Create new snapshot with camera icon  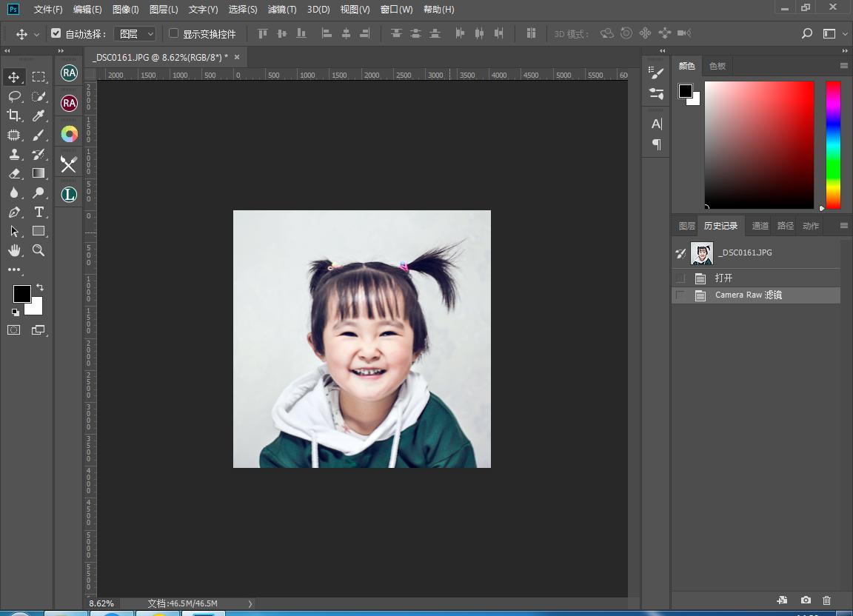[x=806, y=600]
